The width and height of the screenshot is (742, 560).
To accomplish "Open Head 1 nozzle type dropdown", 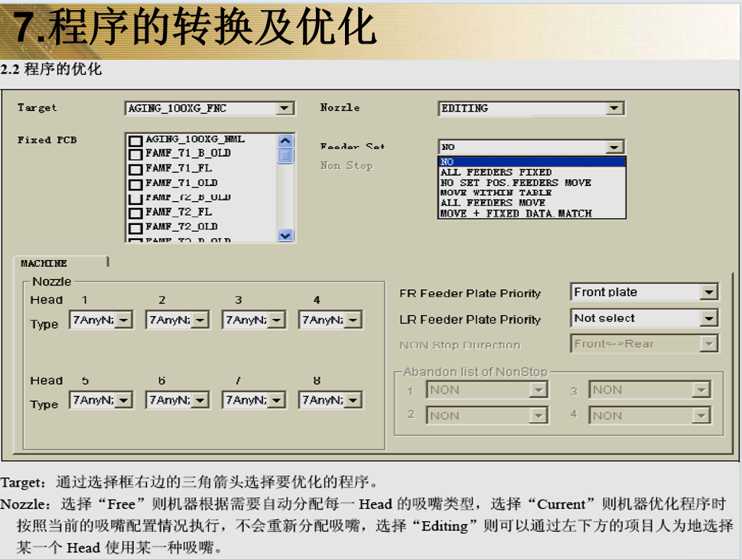I will [x=124, y=321].
